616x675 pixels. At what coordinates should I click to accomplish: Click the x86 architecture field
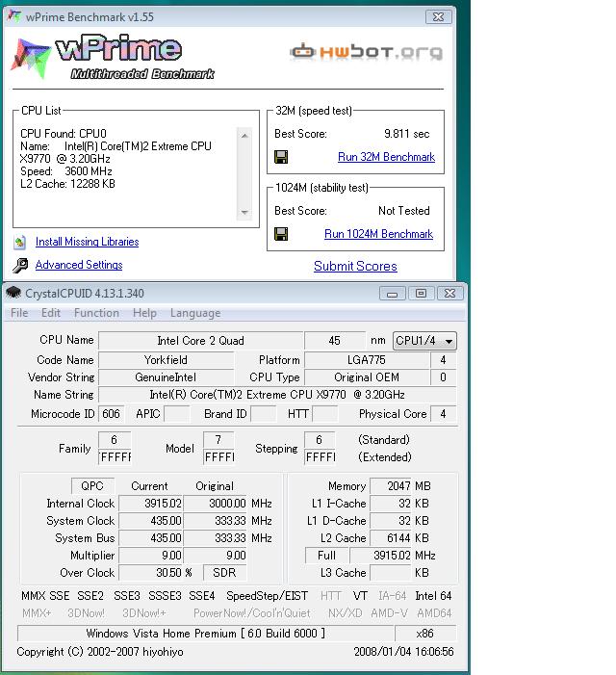point(425,634)
